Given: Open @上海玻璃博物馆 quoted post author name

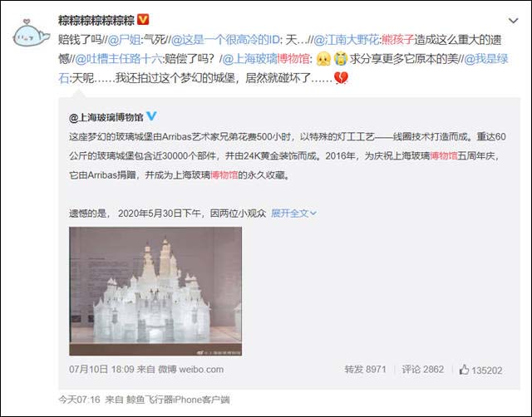Looking at the screenshot, I should tap(106, 117).
